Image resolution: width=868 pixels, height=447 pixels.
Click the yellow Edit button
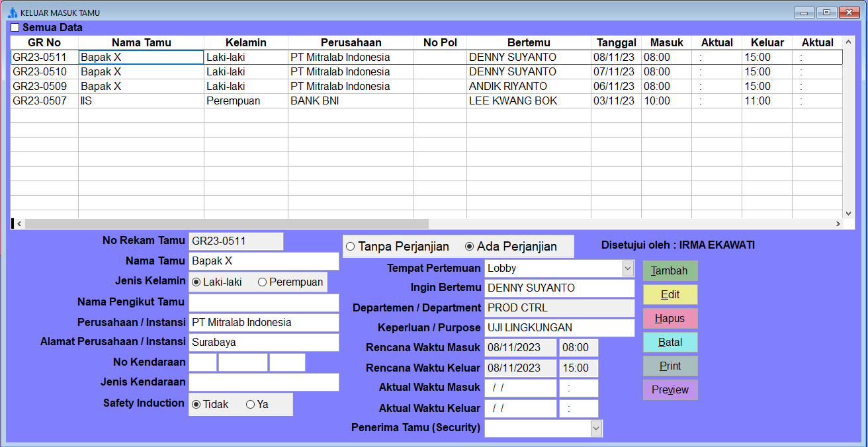[x=670, y=295]
